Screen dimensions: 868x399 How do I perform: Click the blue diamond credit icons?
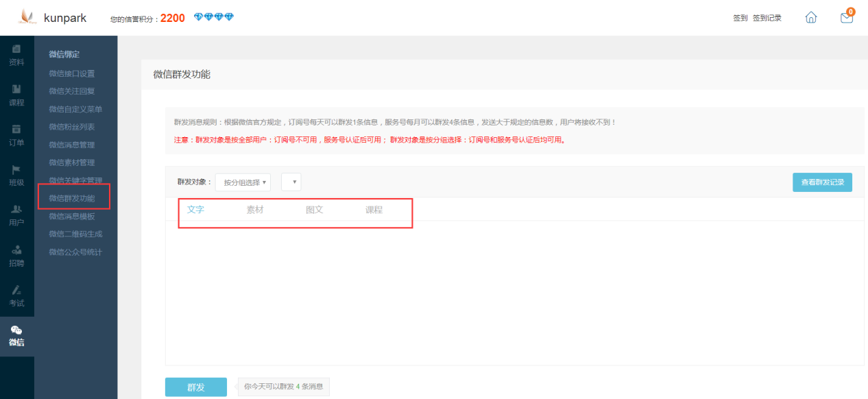(x=214, y=17)
